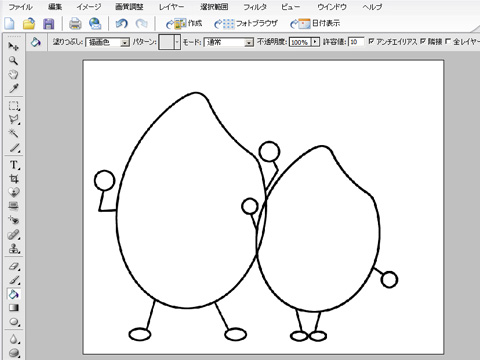Select the Clone Stamp tool
480x360 pixels.
tap(14, 248)
